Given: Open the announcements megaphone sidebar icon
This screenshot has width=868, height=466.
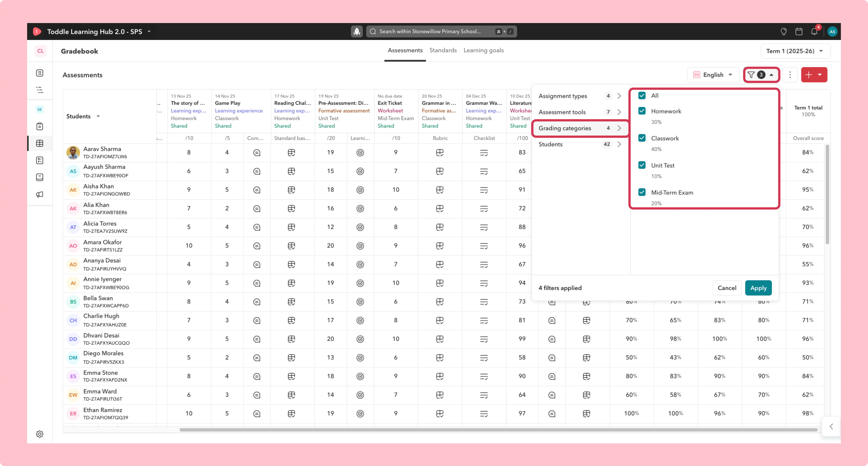Looking at the screenshot, I should click(40, 194).
